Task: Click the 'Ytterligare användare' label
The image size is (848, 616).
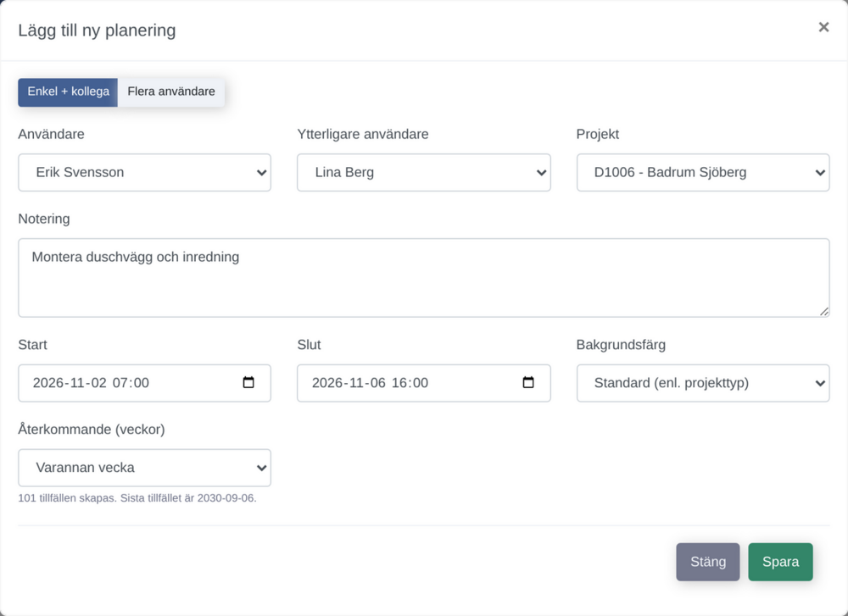Action: [x=363, y=134]
